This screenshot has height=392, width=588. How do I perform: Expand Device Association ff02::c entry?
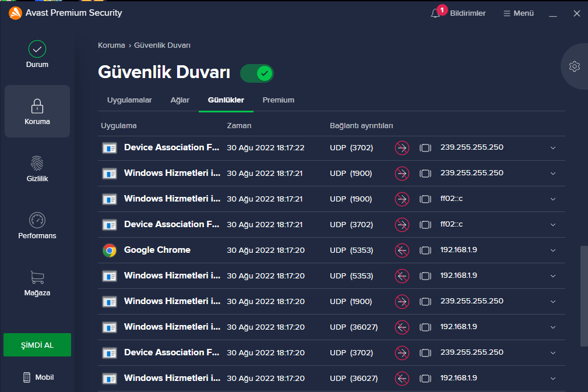coord(553,225)
